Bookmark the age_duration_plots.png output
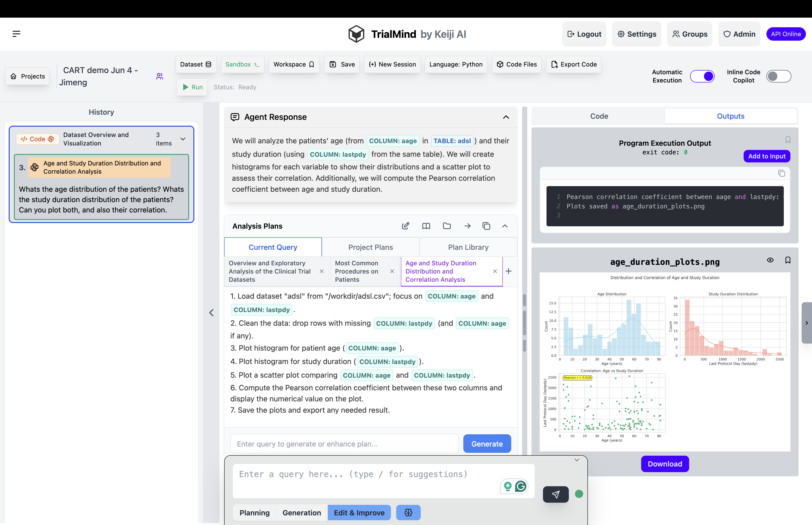Screen dimensions: 812x525 point(788,260)
